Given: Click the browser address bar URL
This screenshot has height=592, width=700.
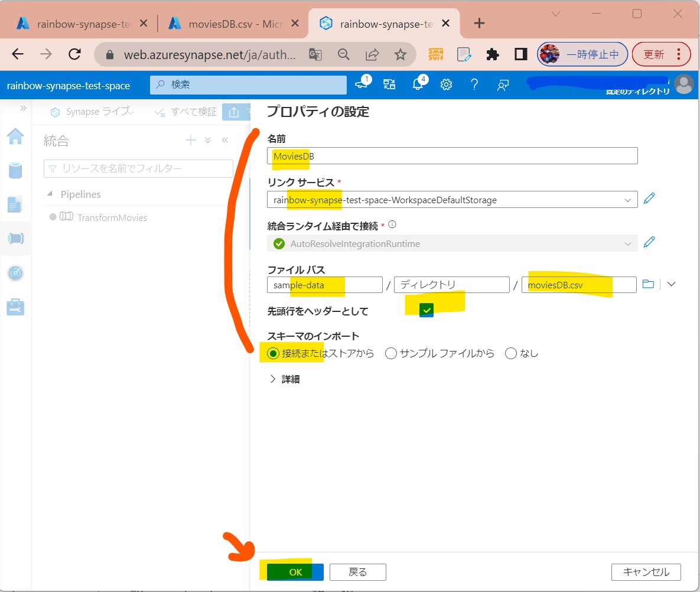Looking at the screenshot, I should [210, 54].
